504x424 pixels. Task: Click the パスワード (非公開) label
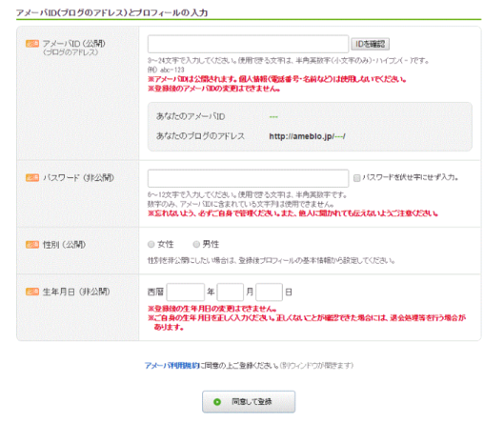coord(78,178)
